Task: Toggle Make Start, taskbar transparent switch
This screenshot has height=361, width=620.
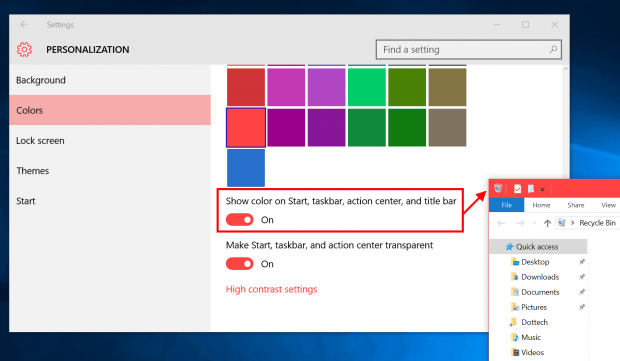Action: point(240,264)
